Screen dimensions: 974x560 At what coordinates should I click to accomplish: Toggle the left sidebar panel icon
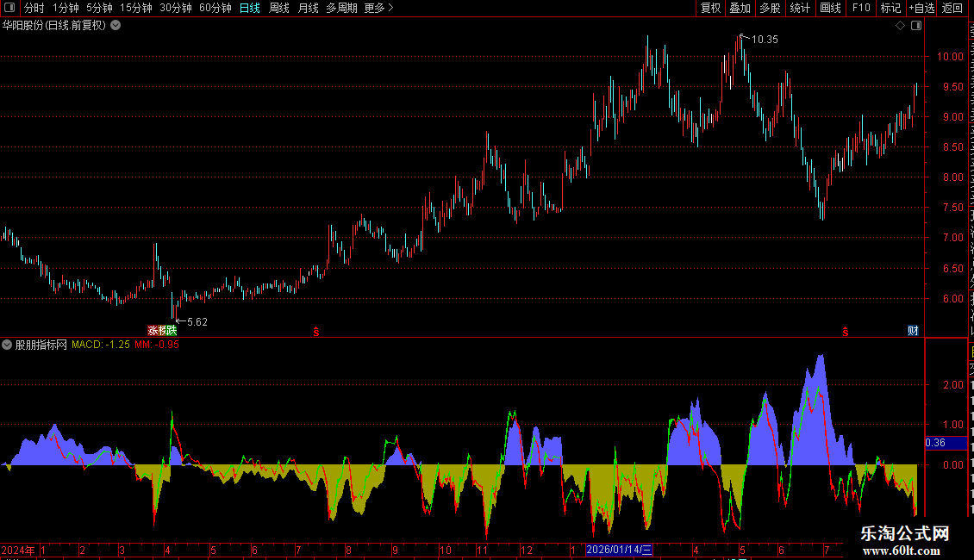point(9,8)
